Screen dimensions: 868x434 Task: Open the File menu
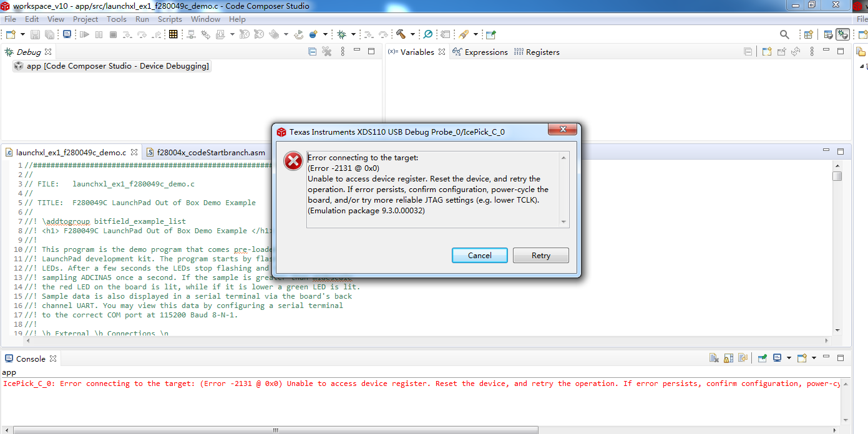(10, 19)
